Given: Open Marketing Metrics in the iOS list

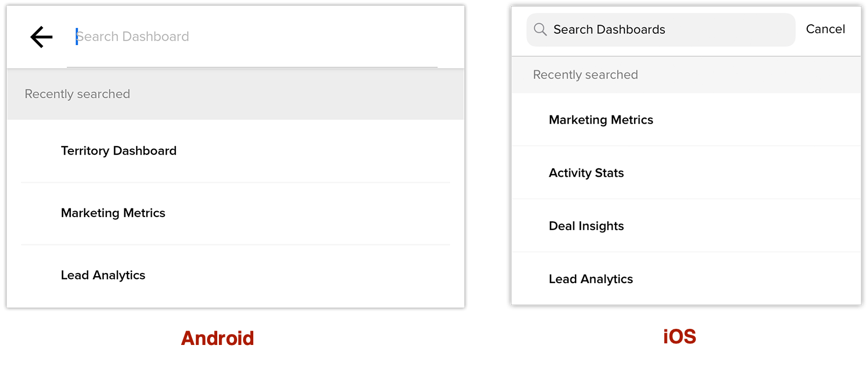Looking at the screenshot, I should pos(601,120).
